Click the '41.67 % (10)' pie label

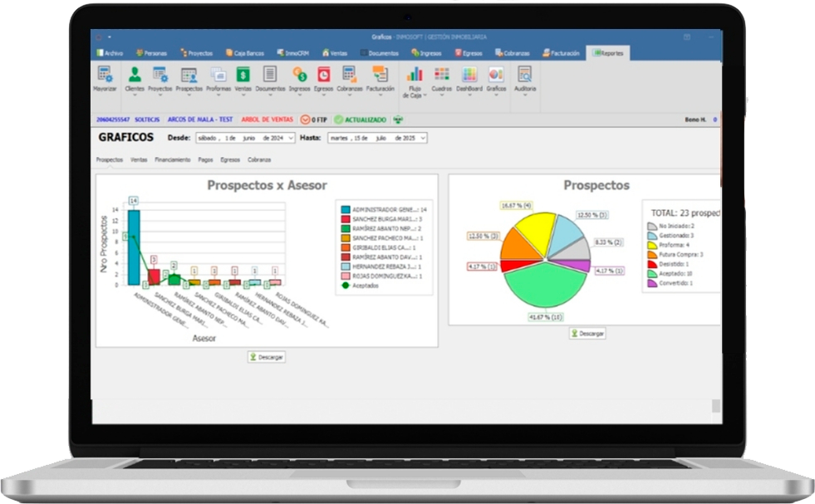click(x=545, y=317)
